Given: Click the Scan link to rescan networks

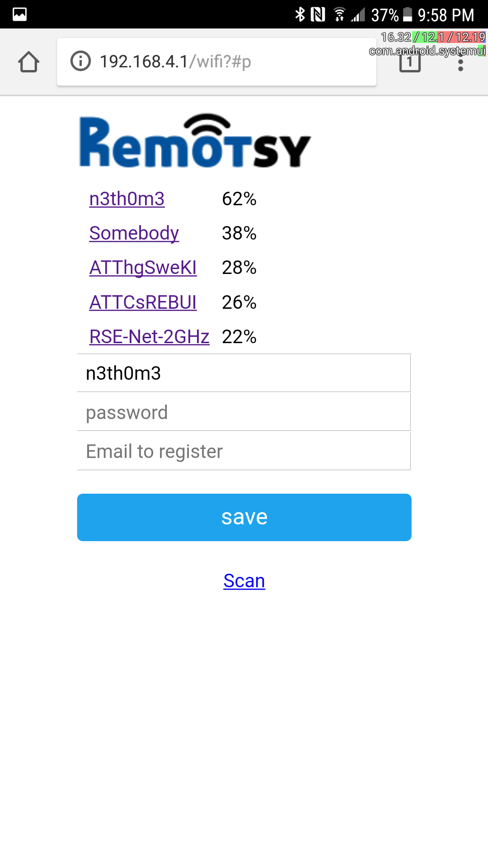Looking at the screenshot, I should coord(244,581).
